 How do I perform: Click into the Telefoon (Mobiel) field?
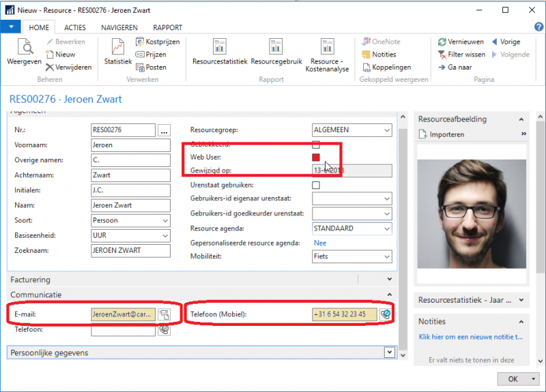click(345, 314)
